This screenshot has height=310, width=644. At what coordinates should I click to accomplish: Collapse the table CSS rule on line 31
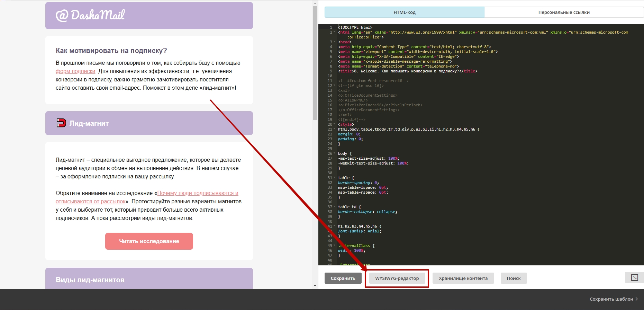[x=335, y=178]
